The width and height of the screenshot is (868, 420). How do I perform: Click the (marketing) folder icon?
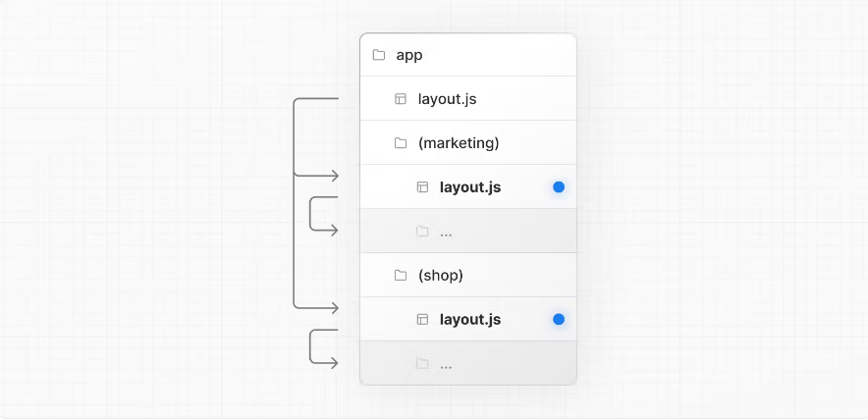(401, 143)
